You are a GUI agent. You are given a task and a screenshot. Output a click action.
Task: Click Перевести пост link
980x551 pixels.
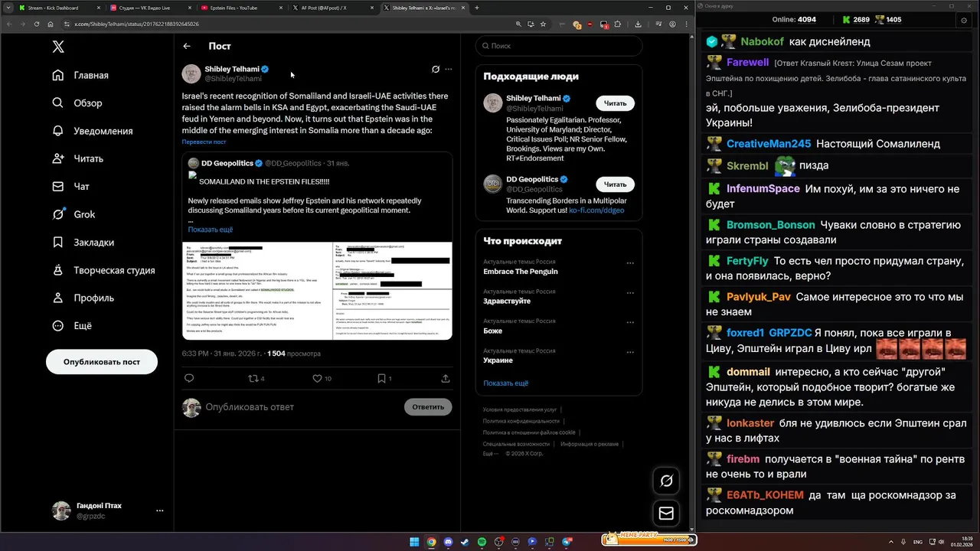click(204, 142)
